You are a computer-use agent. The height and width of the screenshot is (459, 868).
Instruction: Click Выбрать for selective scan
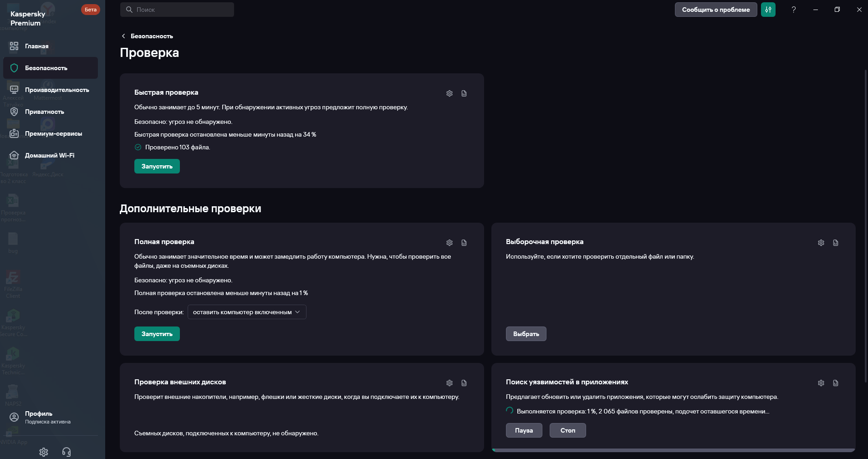coord(526,334)
